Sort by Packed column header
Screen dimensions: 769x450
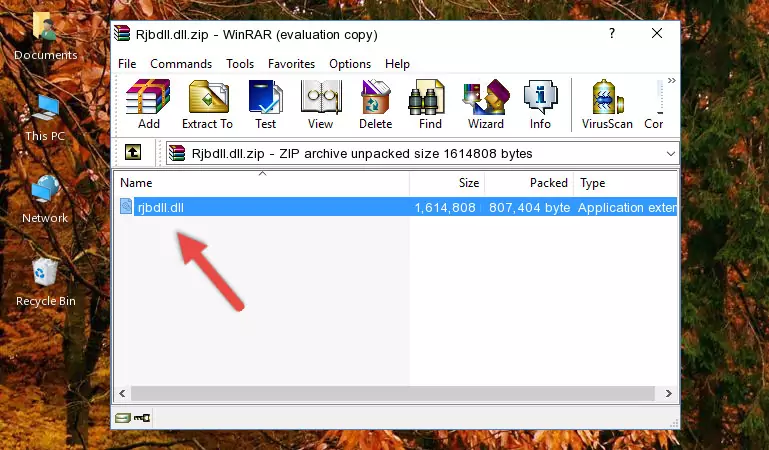pos(529,183)
